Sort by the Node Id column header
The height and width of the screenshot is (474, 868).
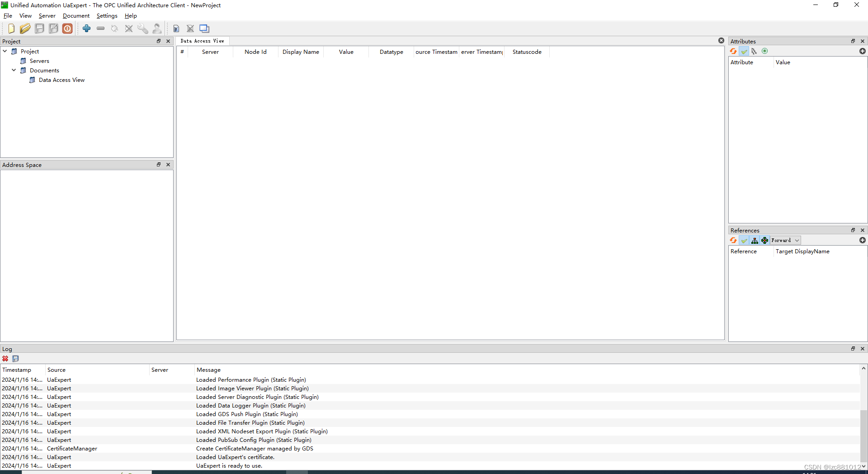255,52
